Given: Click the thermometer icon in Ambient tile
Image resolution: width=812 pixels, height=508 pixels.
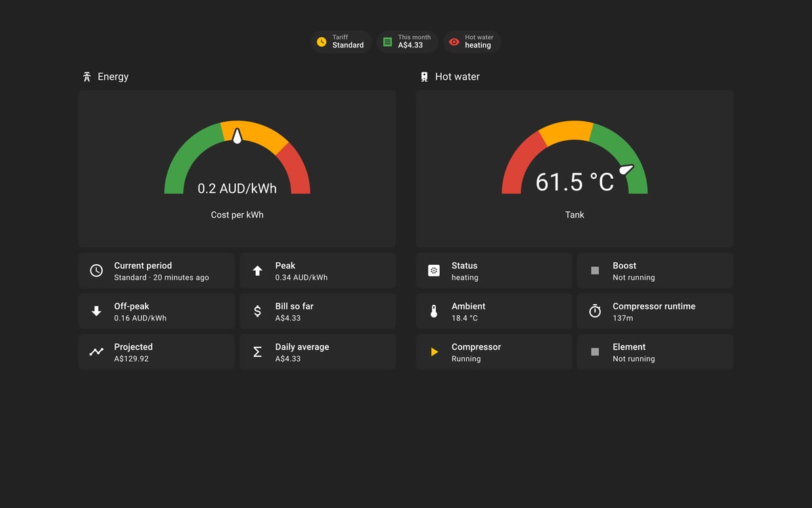Looking at the screenshot, I should point(434,312).
